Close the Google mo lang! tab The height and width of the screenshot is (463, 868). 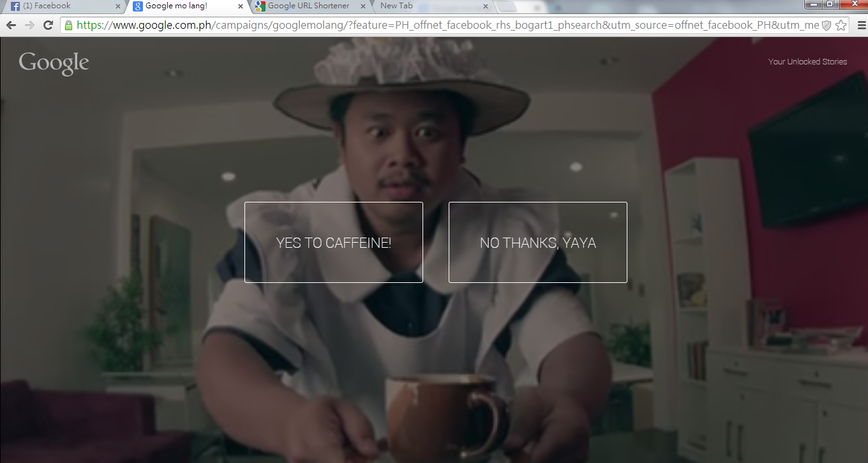240,6
